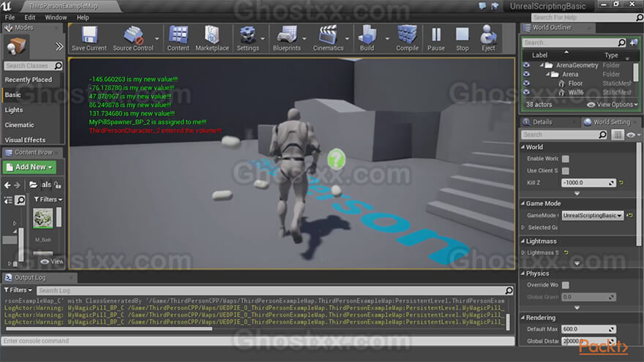Click Content Browser folder path icon

(33, 185)
